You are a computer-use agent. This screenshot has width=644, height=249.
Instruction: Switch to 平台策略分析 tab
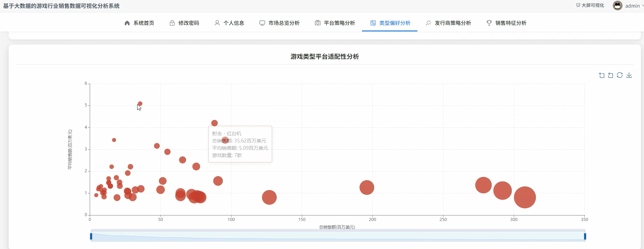pos(335,23)
